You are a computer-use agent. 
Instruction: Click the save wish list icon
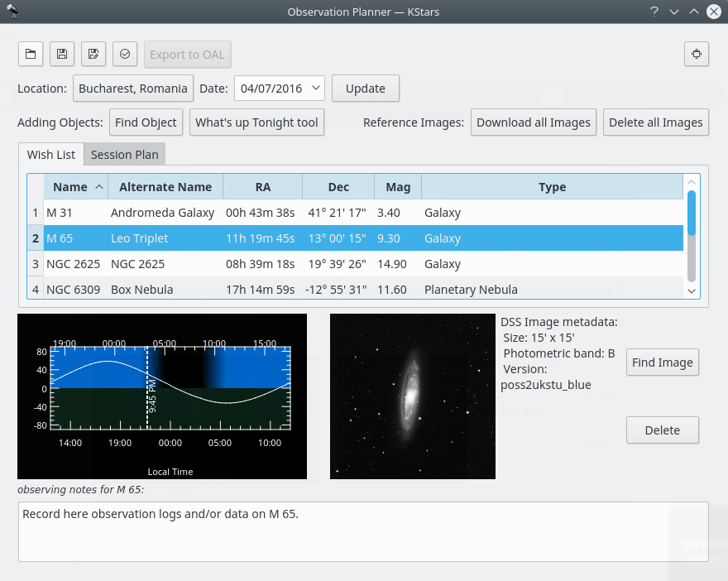coord(62,55)
